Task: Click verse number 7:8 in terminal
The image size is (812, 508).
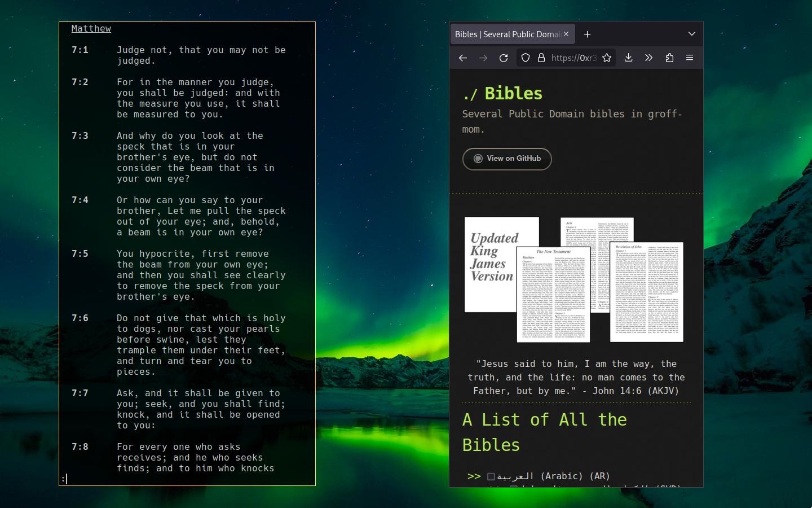Action: (x=80, y=446)
